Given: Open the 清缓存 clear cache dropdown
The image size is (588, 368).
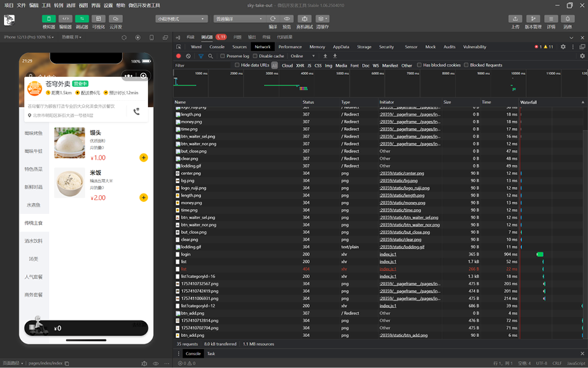Looking at the screenshot, I should pyautogui.click(x=322, y=19).
